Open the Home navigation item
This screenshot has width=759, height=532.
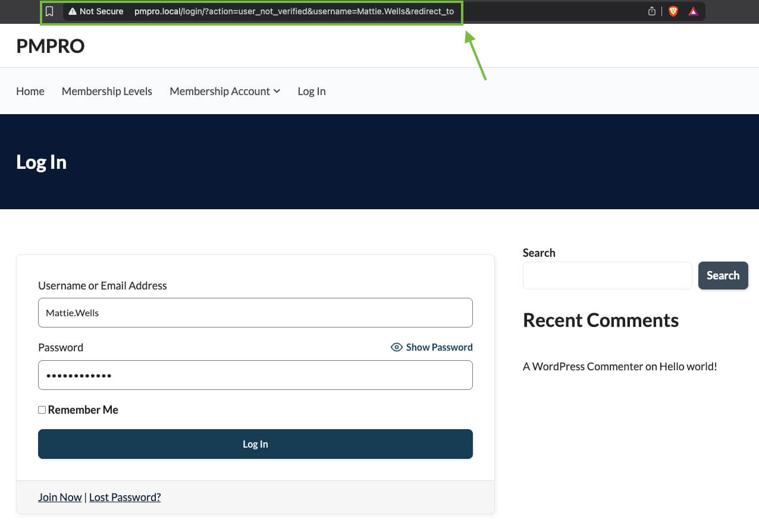pyautogui.click(x=30, y=91)
